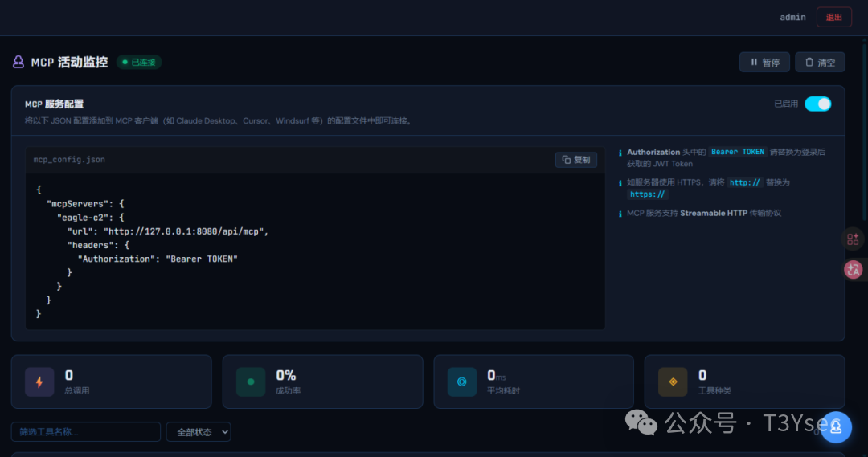Click the 已连接 connection status badge
Viewport: 868px width, 457px height.
(x=139, y=62)
